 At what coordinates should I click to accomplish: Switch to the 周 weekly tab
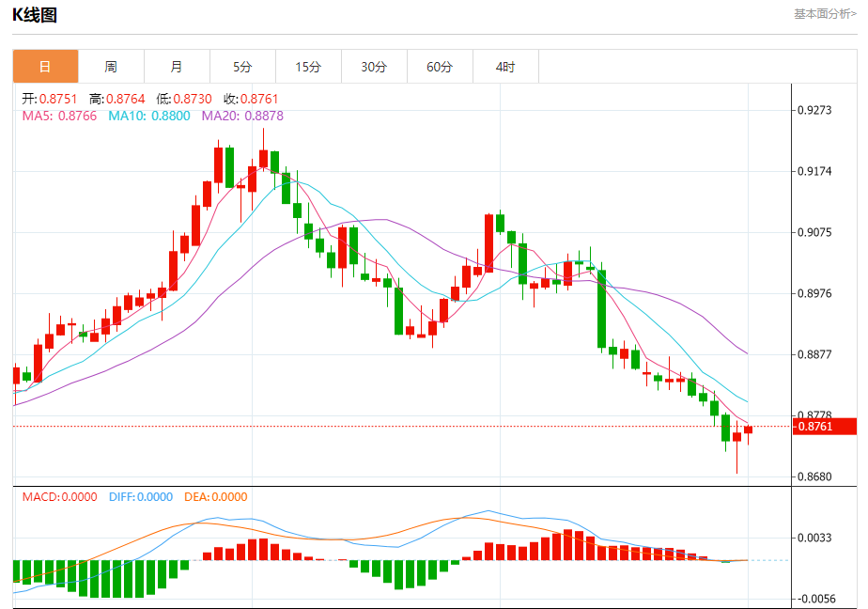coord(111,67)
